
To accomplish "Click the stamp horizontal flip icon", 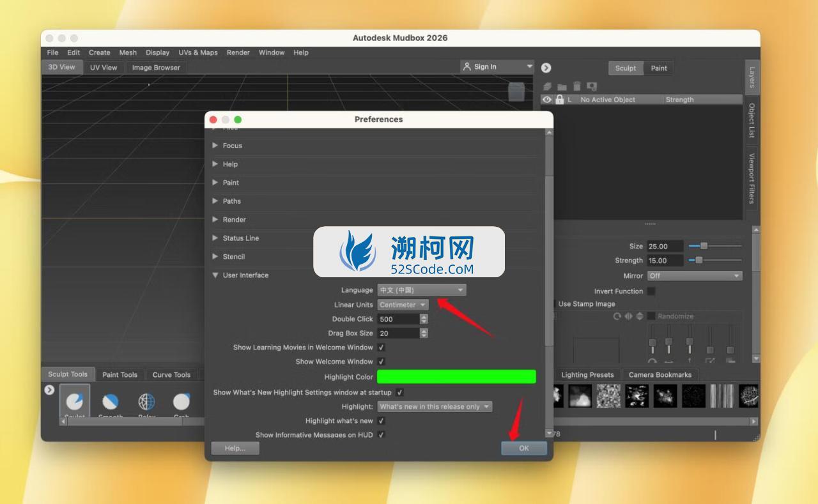I will pyautogui.click(x=628, y=316).
